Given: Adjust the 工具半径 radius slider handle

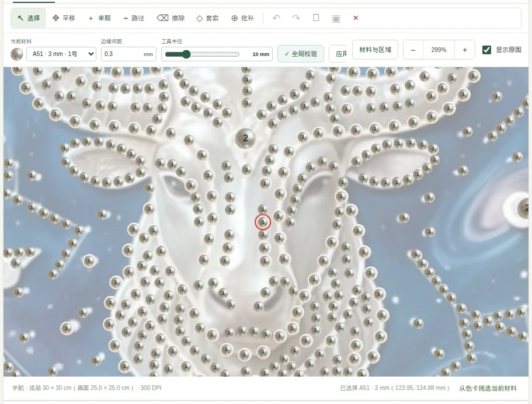Looking at the screenshot, I should [186, 54].
